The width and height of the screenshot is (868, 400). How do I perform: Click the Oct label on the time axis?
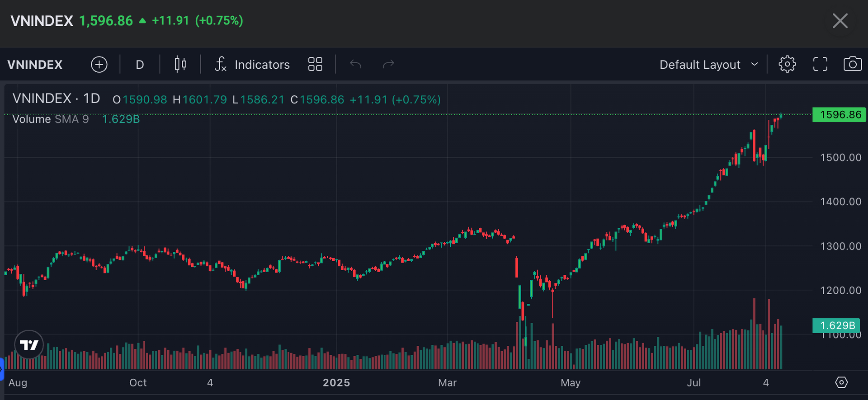pos(138,383)
